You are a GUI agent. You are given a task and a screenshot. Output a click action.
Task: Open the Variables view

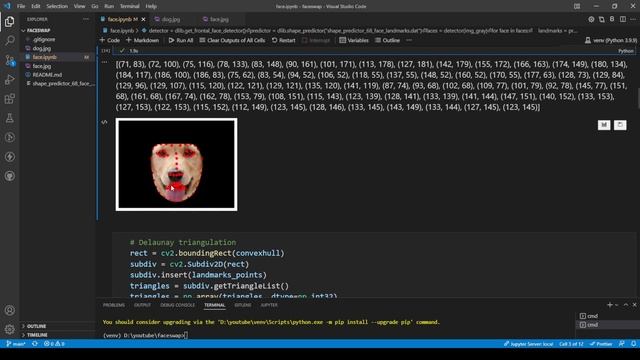354,40
